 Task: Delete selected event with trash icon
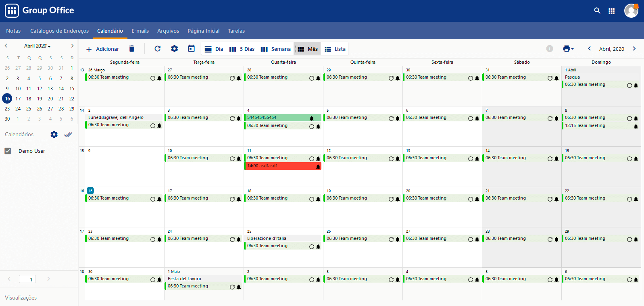pyautogui.click(x=131, y=49)
